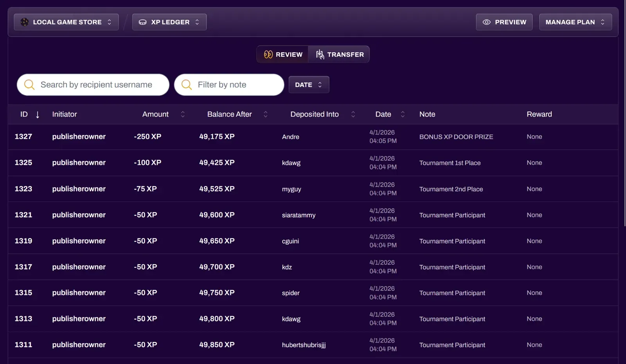
Task: Click the Balance After header label
Action: 229,114
